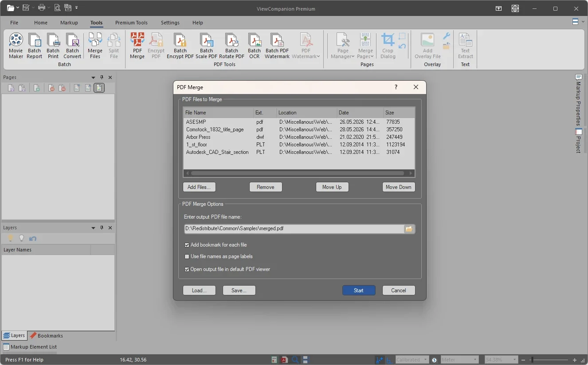Disable Open output file in default PDF viewer

coord(187,269)
